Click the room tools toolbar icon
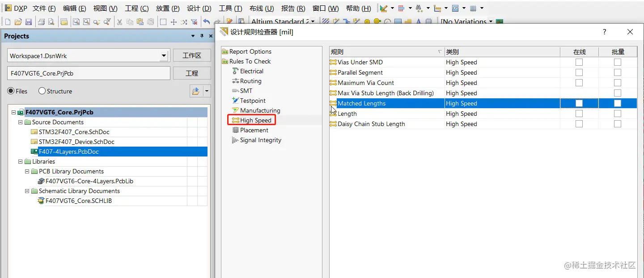The width and height of the screenshot is (644, 278). (x=455, y=8)
